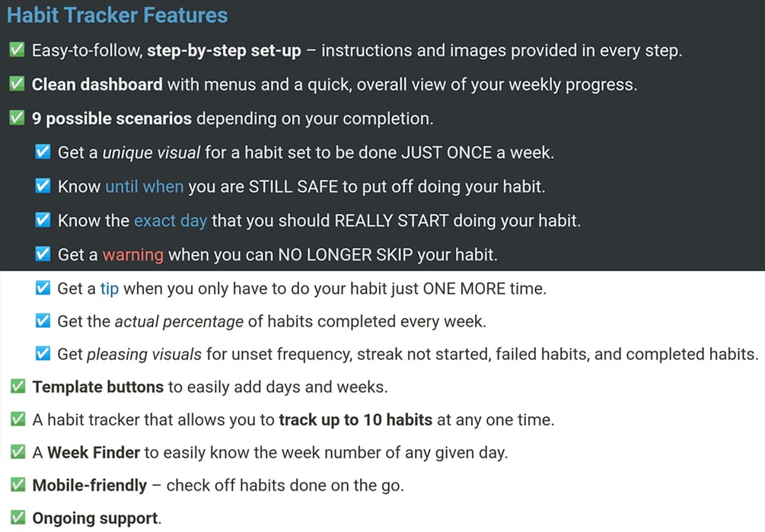The image size is (765, 532).
Task: Toggle blue checkbox for unique visual item
Action: click(43, 152)
